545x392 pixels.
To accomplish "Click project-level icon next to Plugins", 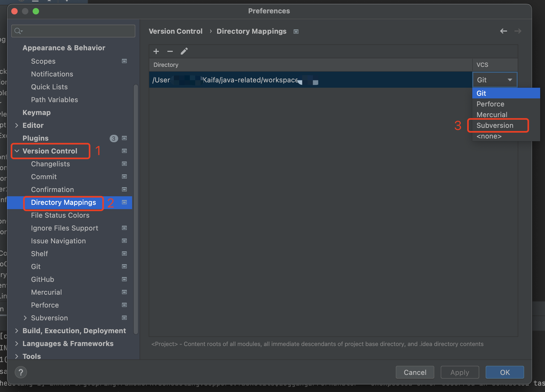I will click(x=124, y=138).
